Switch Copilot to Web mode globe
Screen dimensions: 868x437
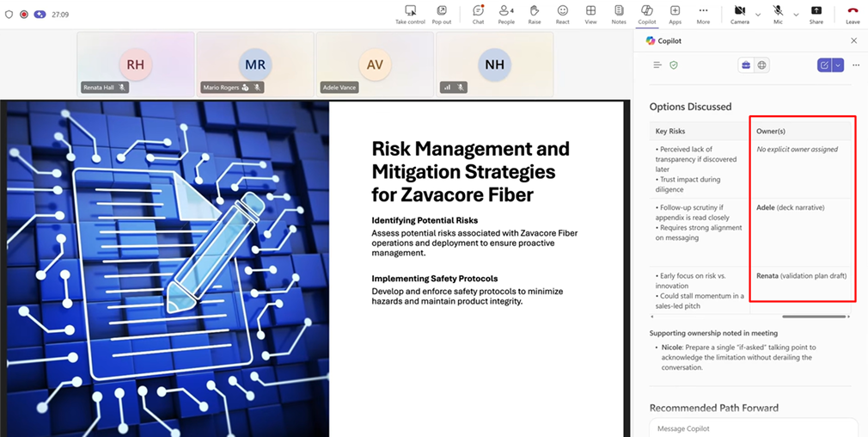click(x=761, y=65)
